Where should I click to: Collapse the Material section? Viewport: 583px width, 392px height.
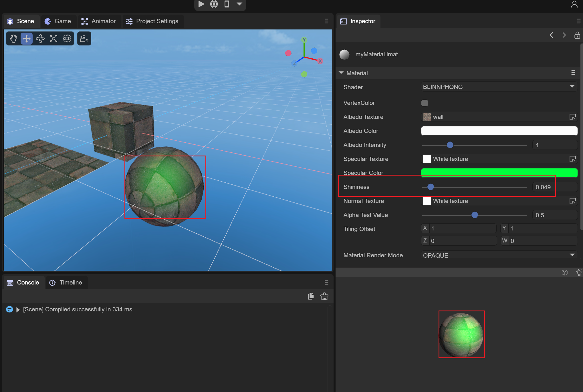tap(341, 73)
